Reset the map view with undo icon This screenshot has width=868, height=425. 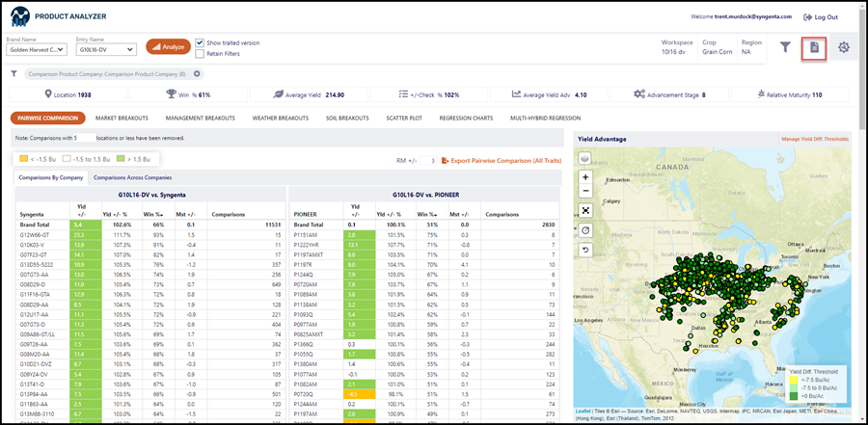pos(585,249)
